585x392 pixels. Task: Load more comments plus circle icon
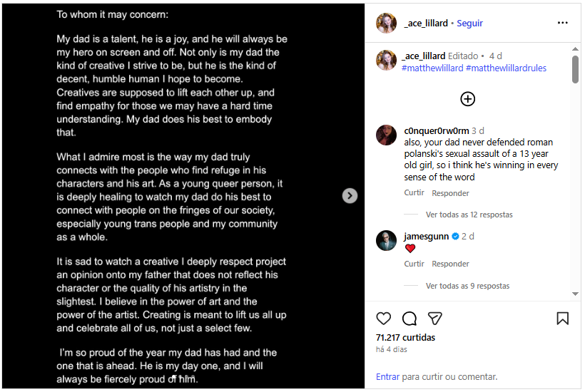point(467,99)
